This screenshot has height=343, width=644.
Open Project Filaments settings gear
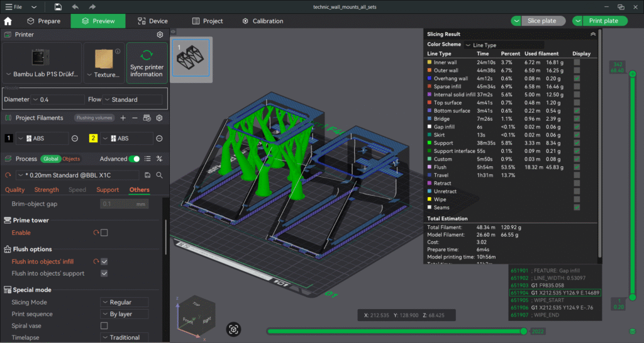tap(159, 118)
